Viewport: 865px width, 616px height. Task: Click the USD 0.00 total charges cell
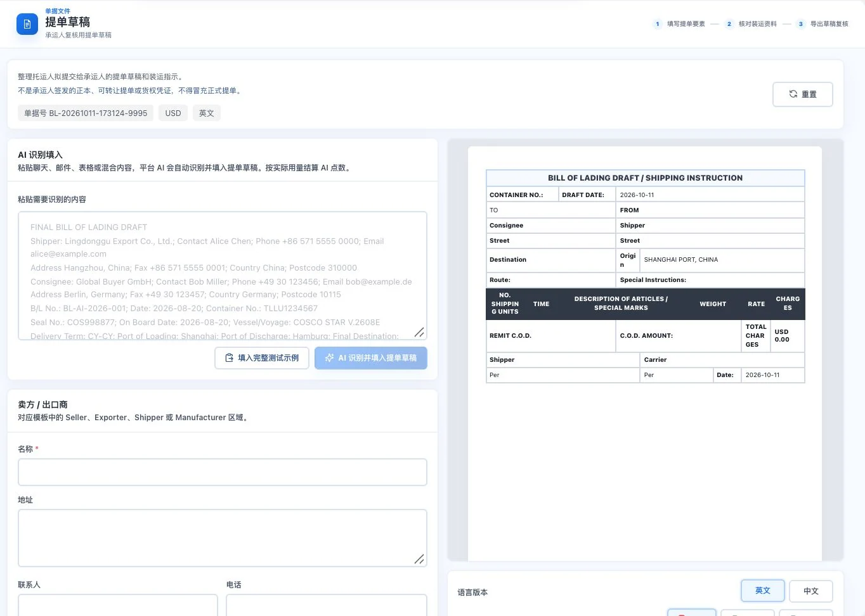(787, 336)
